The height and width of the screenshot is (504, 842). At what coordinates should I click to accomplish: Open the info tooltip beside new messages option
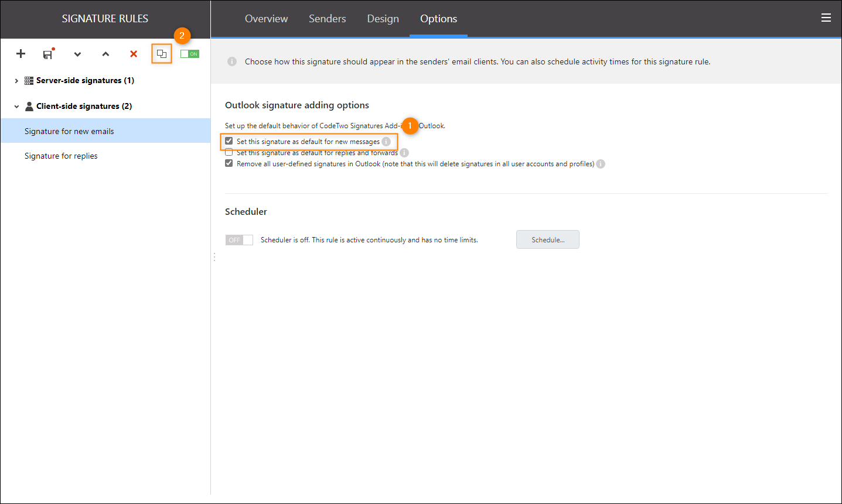coord(387,141)
